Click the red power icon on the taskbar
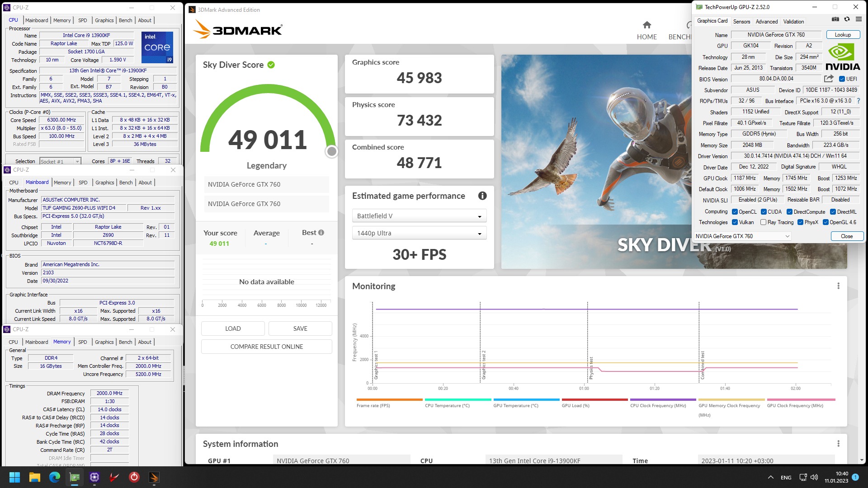The image size is (868, 488). 134,477
